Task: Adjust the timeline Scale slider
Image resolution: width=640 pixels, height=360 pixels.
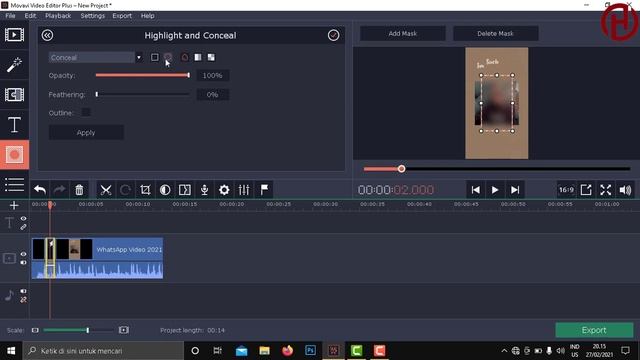Action: (x=78, y=330)
